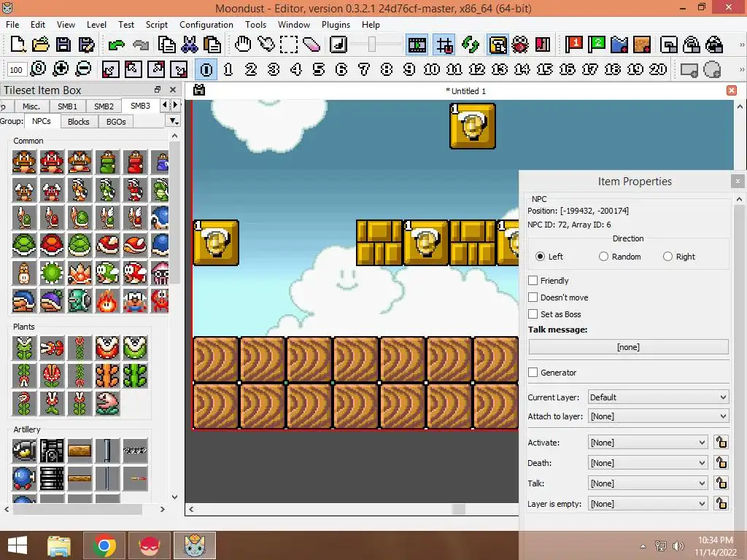This screenshot has width=747, height=560.
Task: Show the Blocks group
Action: 78,122
